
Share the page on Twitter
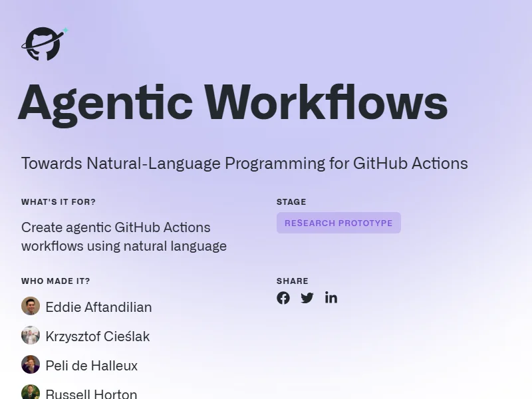(307, 298)
